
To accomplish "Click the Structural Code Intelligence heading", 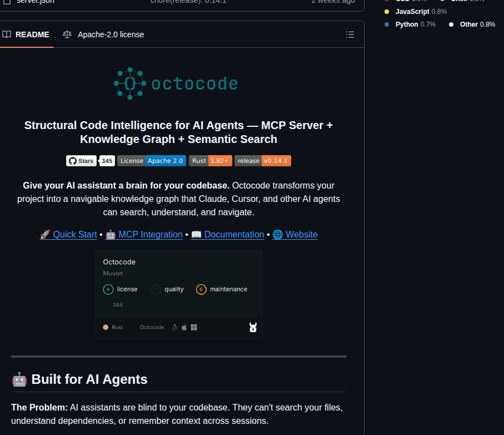I will click(x=179, y=132).
